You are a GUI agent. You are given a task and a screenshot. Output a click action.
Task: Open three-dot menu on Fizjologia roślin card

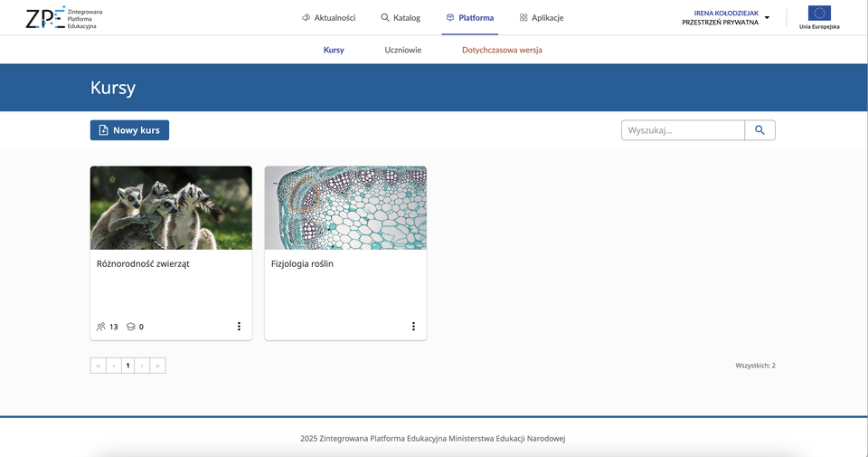click(413, 327)
